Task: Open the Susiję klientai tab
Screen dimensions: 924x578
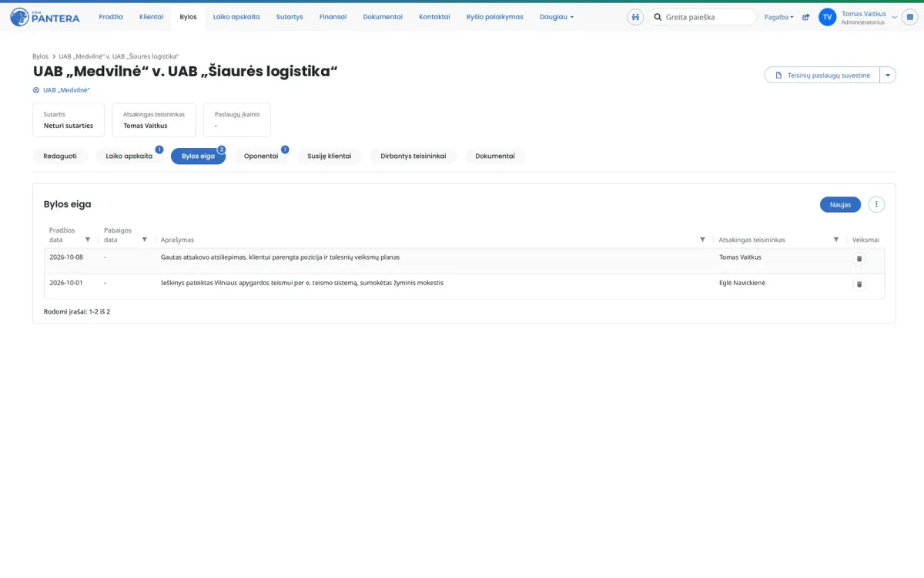Action: (330, 156)
